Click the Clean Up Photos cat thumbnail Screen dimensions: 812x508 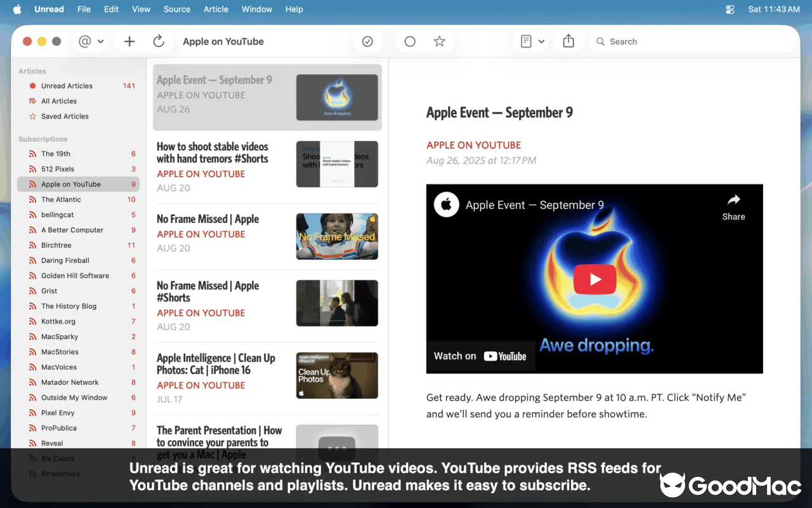[x=337, y=375]
